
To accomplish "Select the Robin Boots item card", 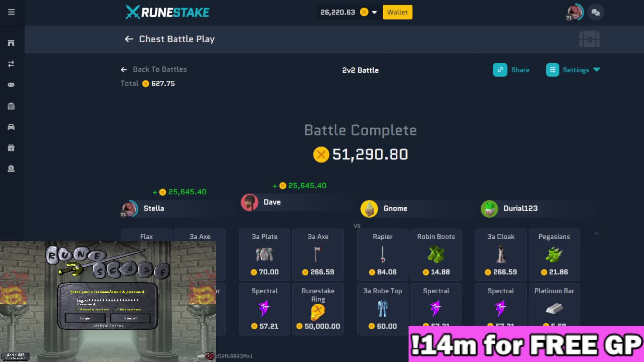I will 436,255.
